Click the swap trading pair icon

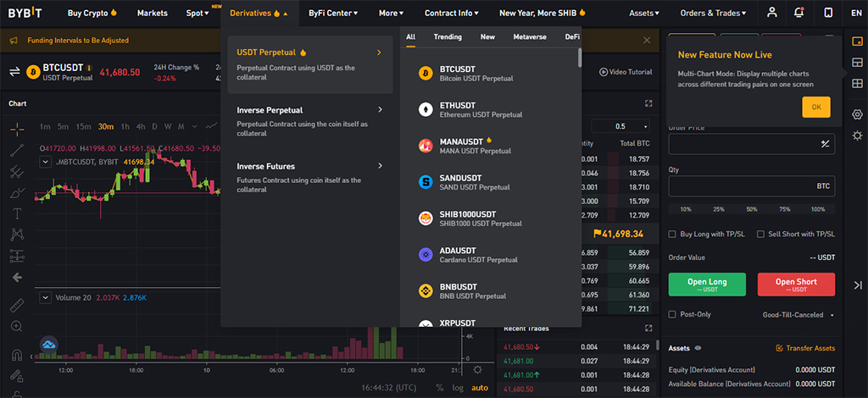tap(14, 72)
